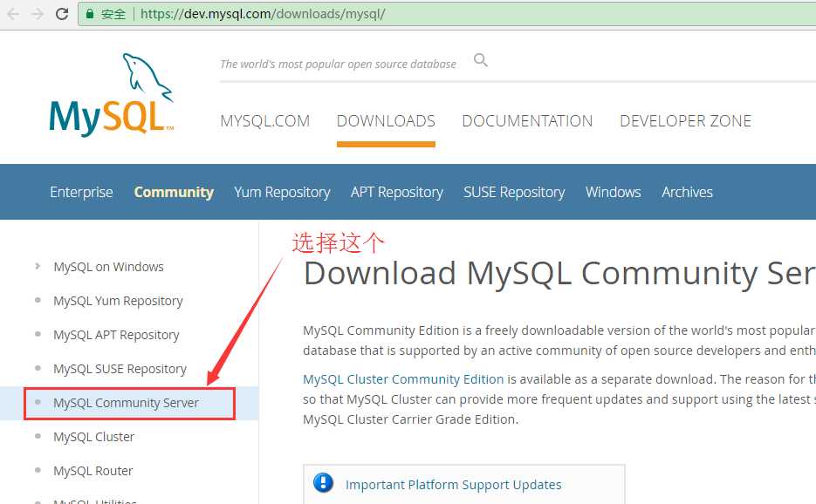
Task: Select Archives in blue navigation bar
Action: coord(687,192)
